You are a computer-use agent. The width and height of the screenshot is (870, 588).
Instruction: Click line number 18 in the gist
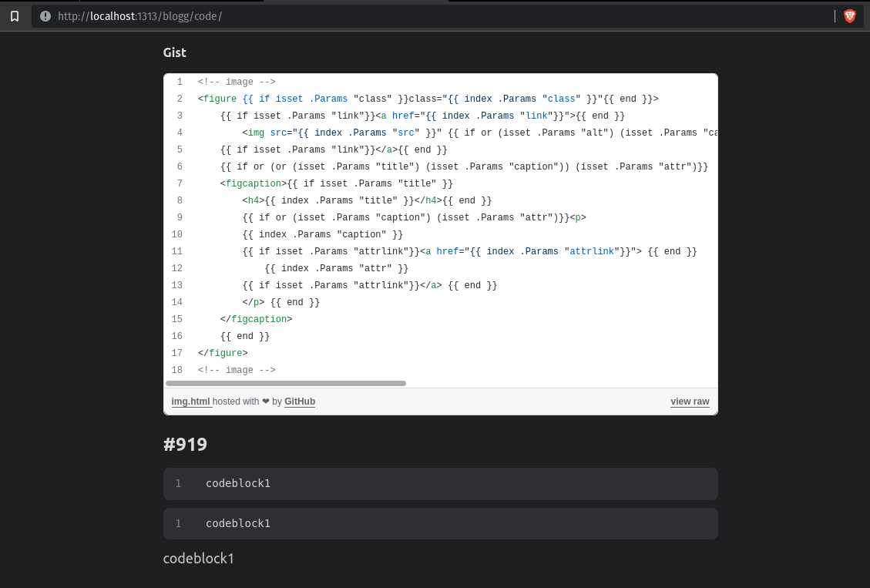(x=176, y=369)
